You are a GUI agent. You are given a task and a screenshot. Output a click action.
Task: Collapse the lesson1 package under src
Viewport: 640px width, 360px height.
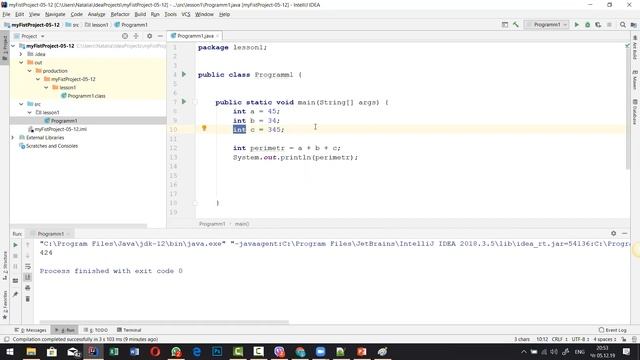[x=29, y=113]
